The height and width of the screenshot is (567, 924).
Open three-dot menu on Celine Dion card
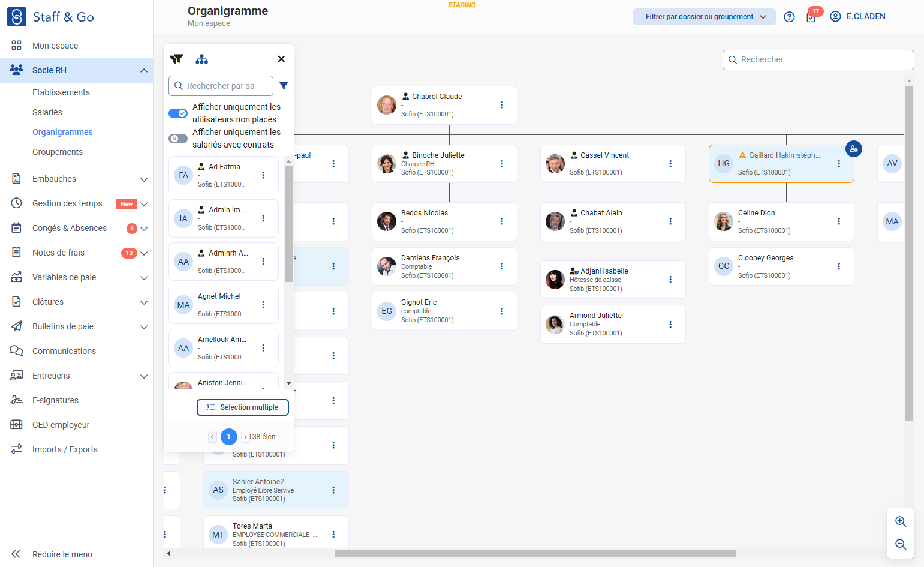pos(839,221)
